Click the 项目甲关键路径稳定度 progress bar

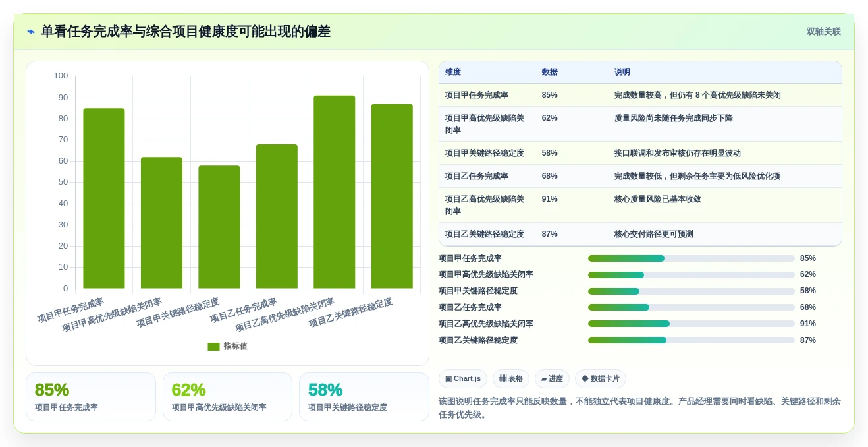click(692, 291)
